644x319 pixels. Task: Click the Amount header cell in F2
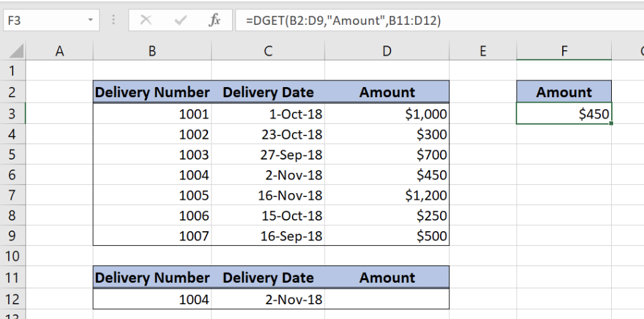tap(563, 92)
